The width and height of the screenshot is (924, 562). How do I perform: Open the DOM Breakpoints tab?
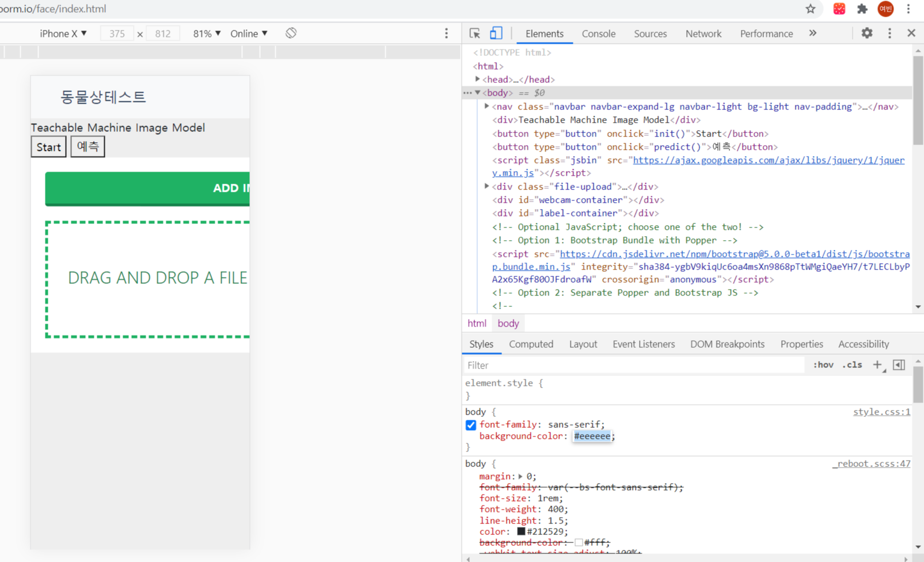click(x=728, y=344)
